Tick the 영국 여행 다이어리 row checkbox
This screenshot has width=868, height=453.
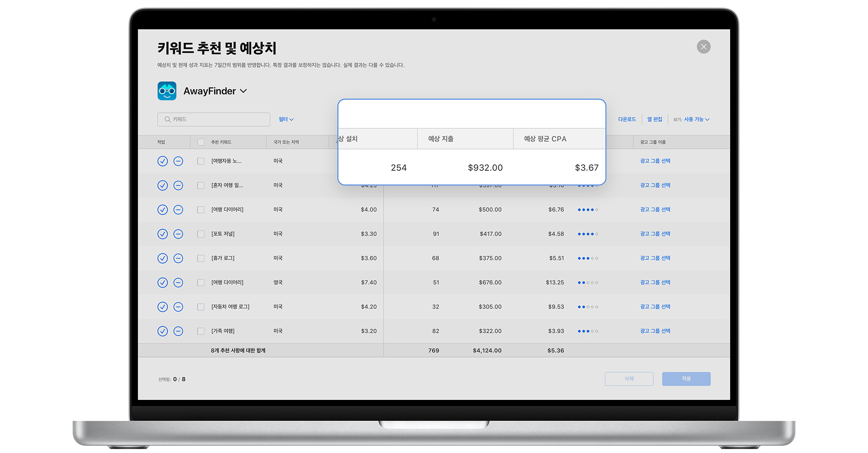[201, 283]
